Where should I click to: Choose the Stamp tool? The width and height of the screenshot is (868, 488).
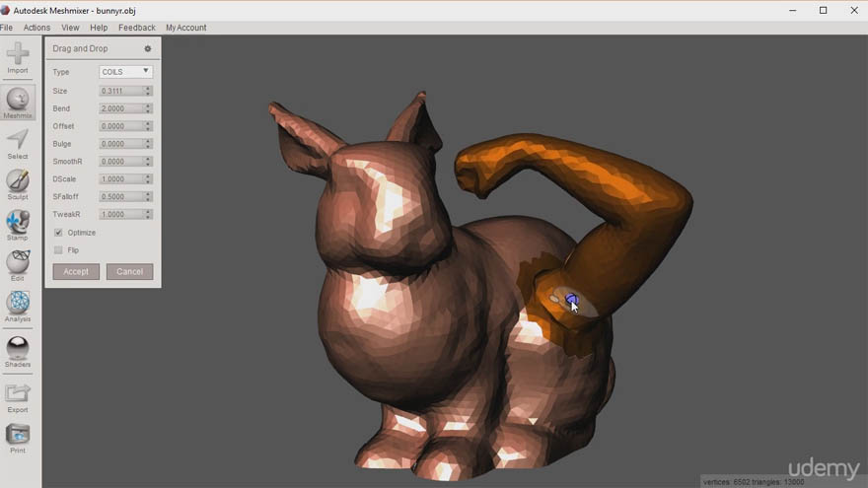point(18,225)
